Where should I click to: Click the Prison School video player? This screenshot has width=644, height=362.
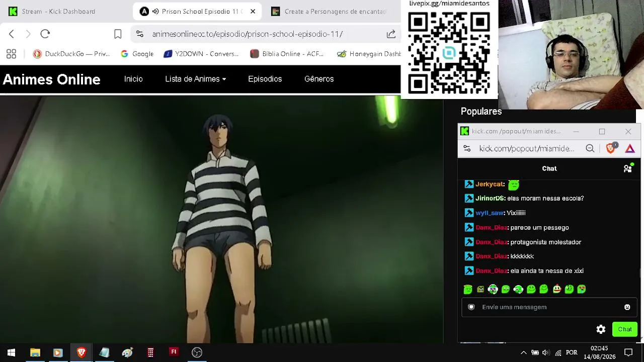point(221,219)
